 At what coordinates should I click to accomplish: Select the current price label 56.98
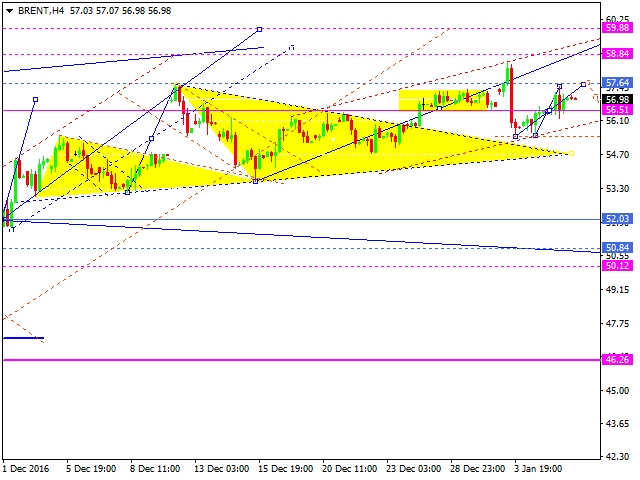pos(618,100)
